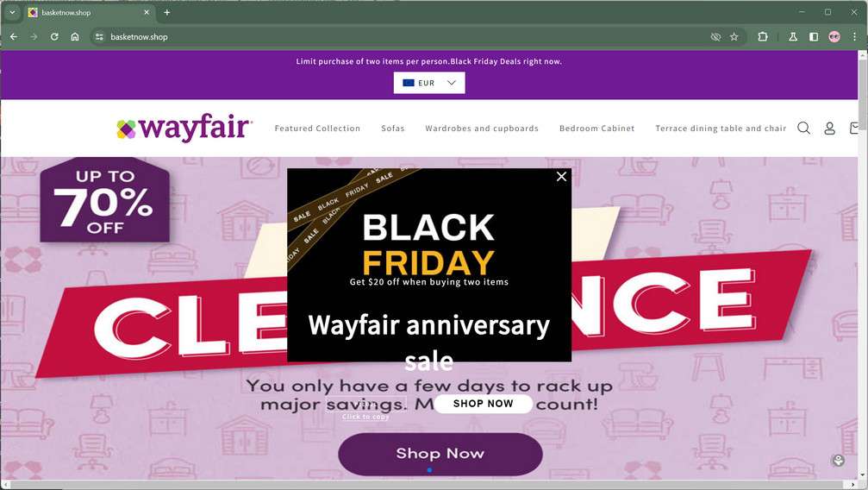Click the purple Shop Now banner button
The height and width of the screenshot is (490, 868).
pyautogui.click(x=440, y=454)
